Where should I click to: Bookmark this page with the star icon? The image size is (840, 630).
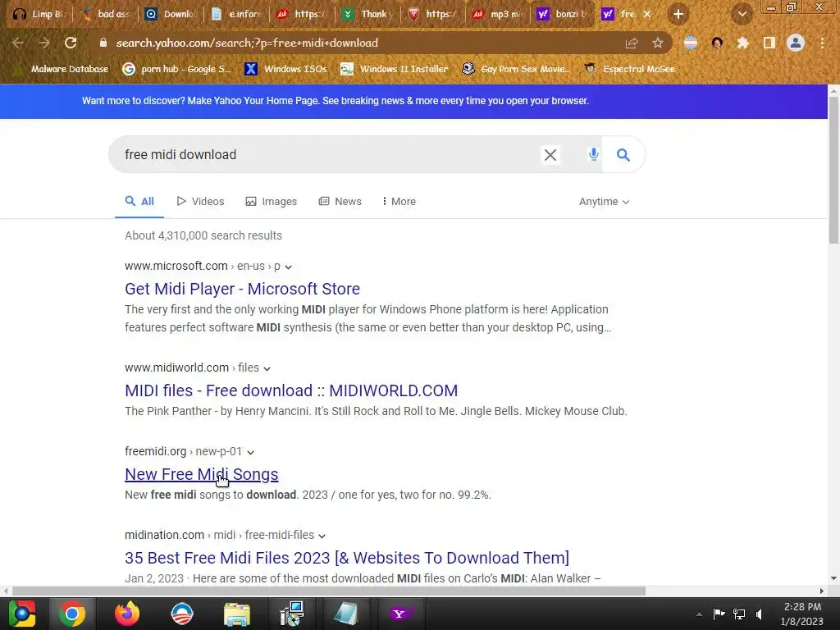658,43
